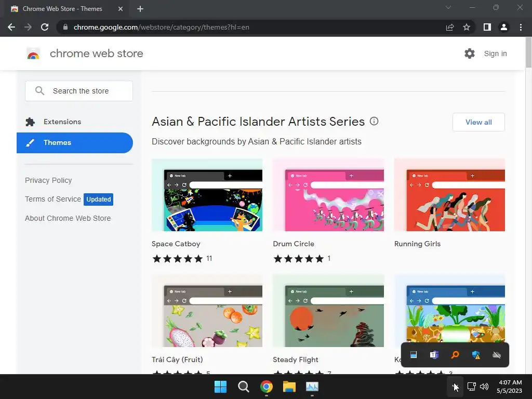The width and height of the screenshot is (532, 399).
Task: Open a new browser tab
Action: point(140,9)
